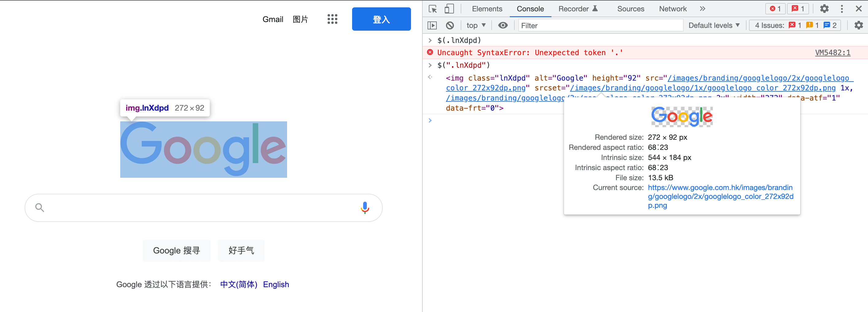The image size is (868, 312).
Task: Start voice search with microphone icon
Action: tap(365, 207)
